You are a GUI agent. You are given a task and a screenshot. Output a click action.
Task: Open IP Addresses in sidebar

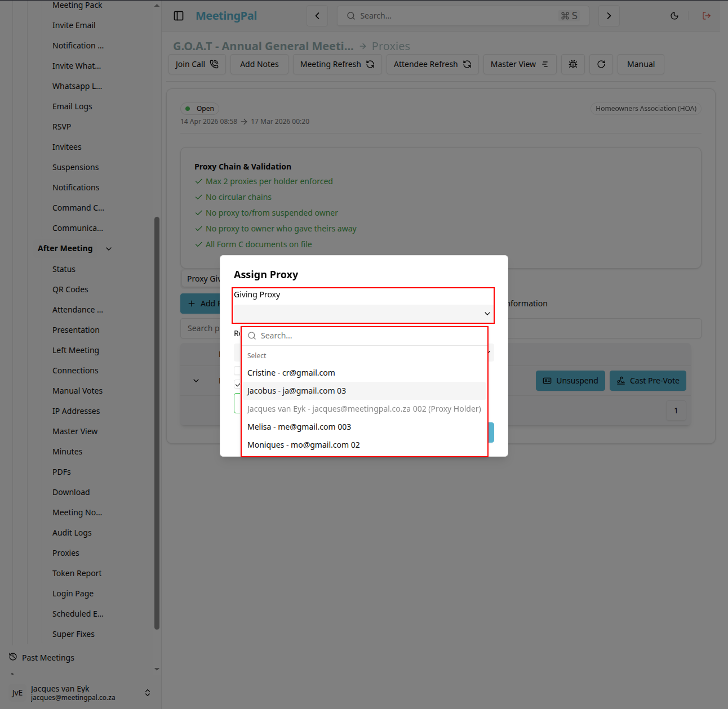coord(76,411)
